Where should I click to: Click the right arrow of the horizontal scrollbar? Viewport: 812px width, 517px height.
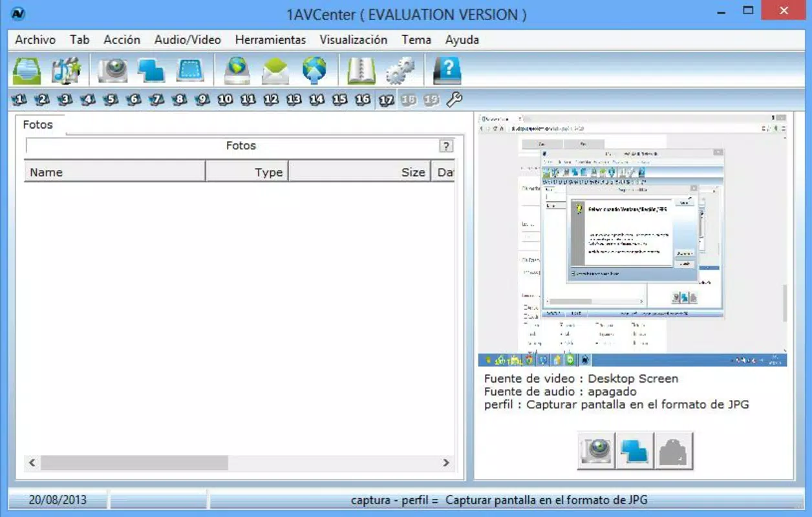tap(445, 463)
